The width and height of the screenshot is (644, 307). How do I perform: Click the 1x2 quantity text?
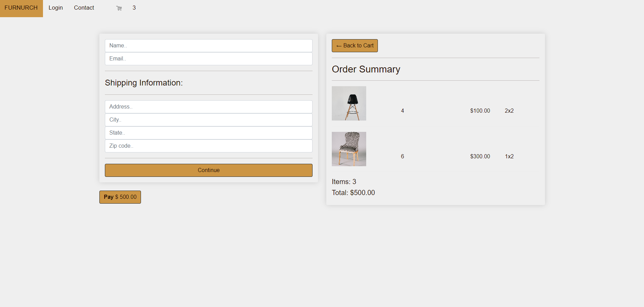pos(509,156)
